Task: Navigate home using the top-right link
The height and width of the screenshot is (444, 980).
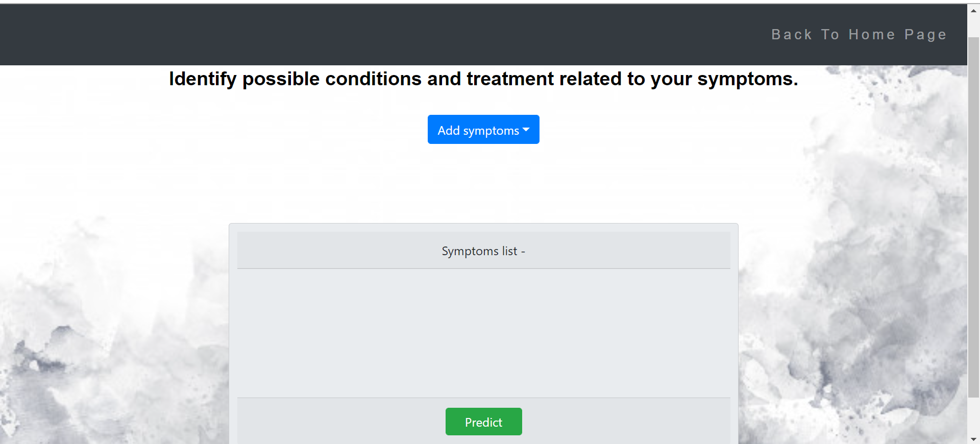Action: (859, 34)
